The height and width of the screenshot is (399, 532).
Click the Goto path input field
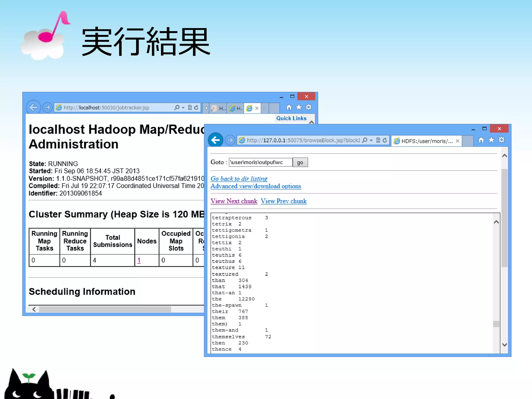tap(260, 162)
